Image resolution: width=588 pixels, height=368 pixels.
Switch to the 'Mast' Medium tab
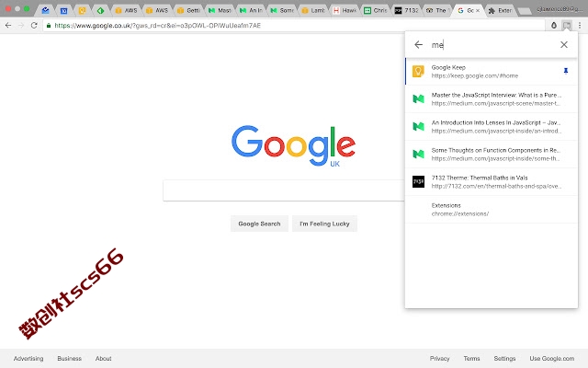point(220,10)
